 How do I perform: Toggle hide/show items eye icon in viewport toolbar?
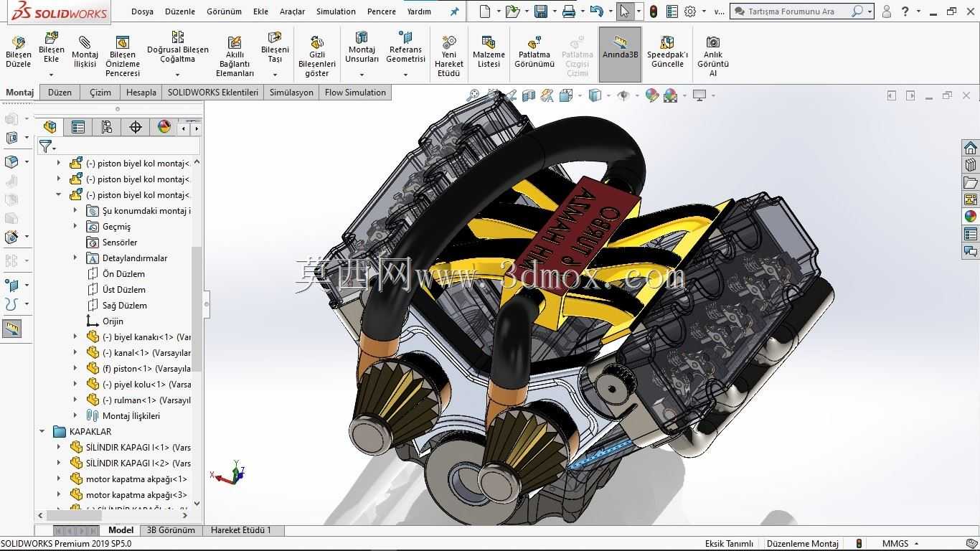click(623, 95)
